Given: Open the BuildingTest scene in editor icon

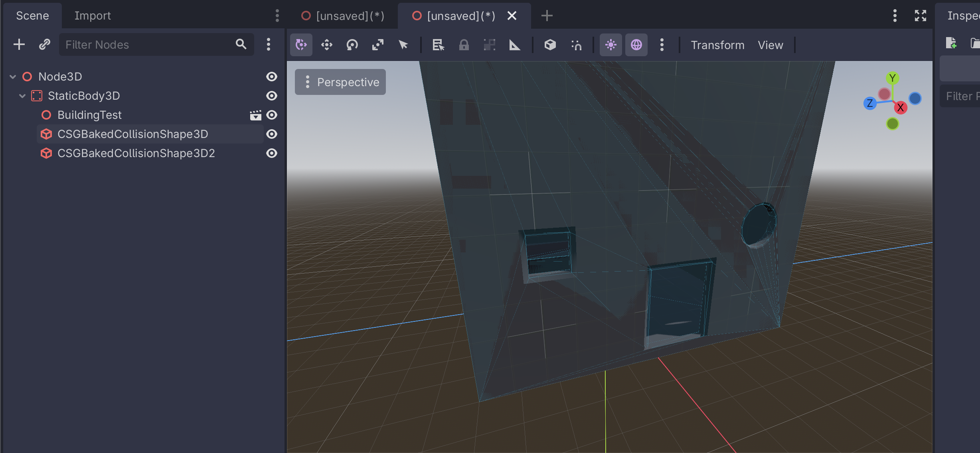Looking at the screenshot, I should point(255,115).
